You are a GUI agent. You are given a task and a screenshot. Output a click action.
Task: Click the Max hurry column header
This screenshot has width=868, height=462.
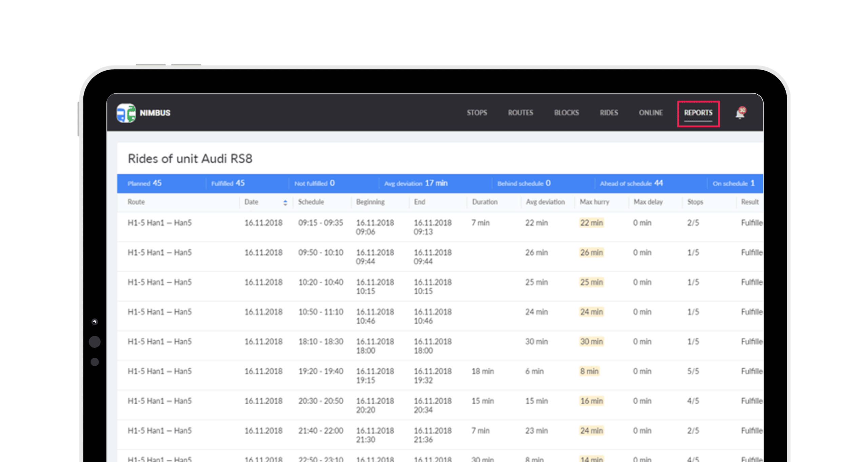point(594,202)
